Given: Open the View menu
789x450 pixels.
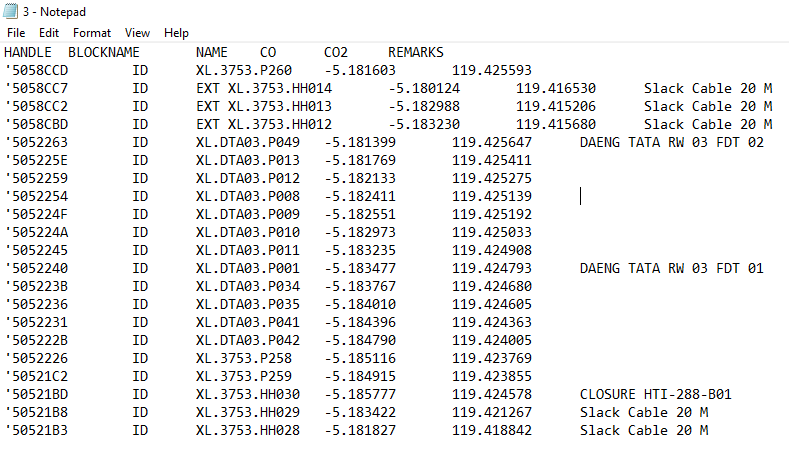Looking at the screenshot, I should point(137,33).
